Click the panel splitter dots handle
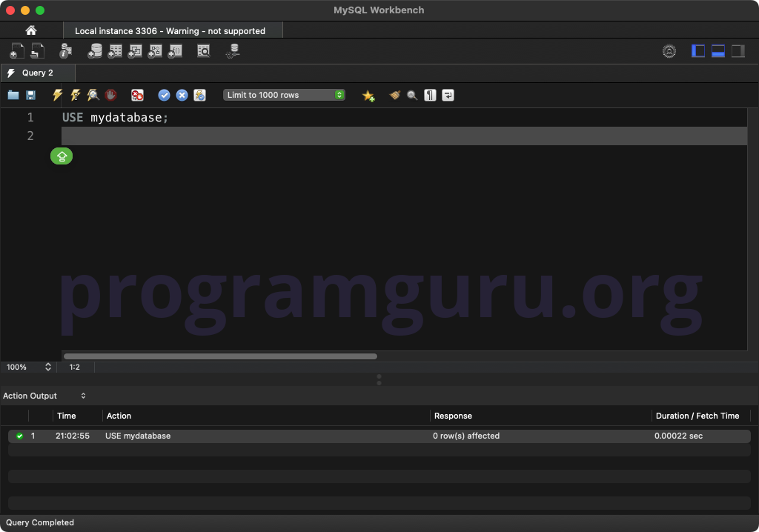The height and width of the screenshot is (532, 759). tap(379, 379)
